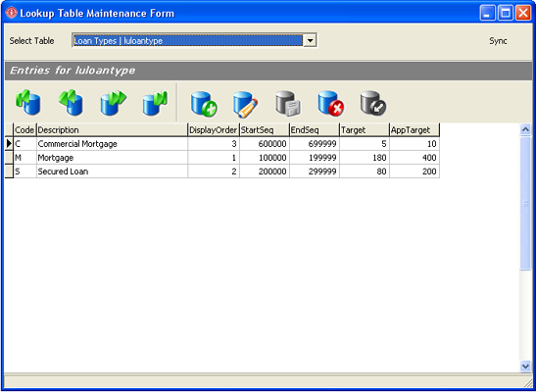Go to previous record icon
The height and width of the screenshot is (392, 536).
coord(71,102)
